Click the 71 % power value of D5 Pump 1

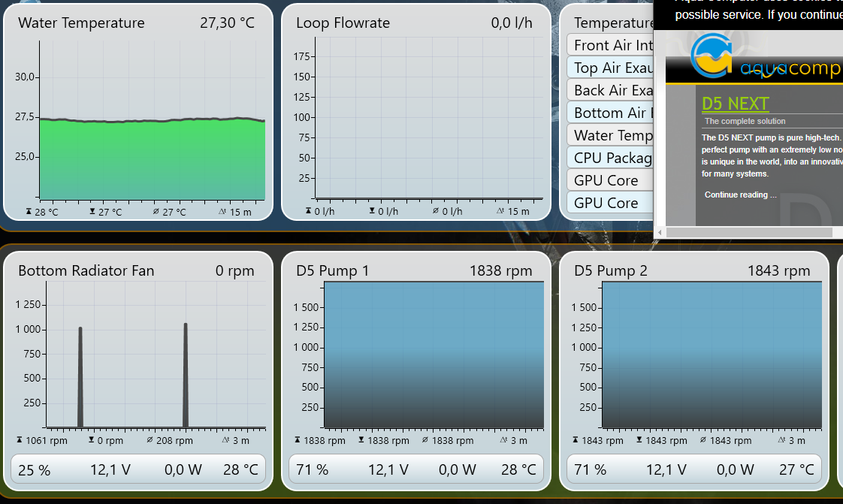coord(313,469)
